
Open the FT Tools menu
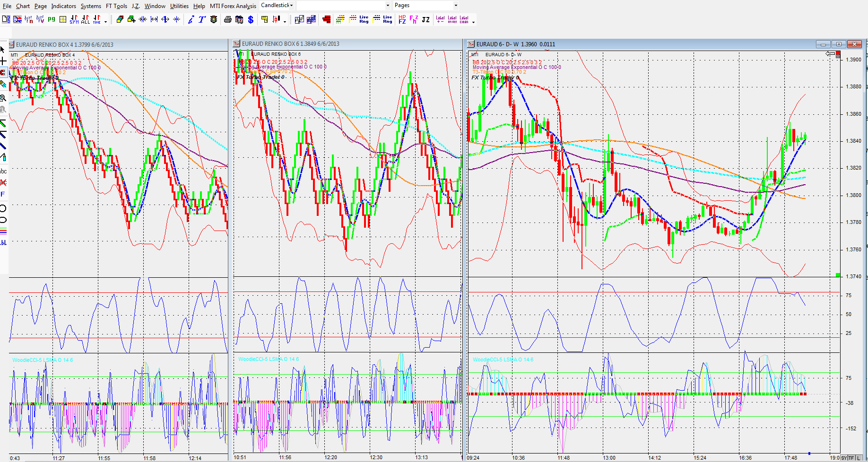coord(116,6)
